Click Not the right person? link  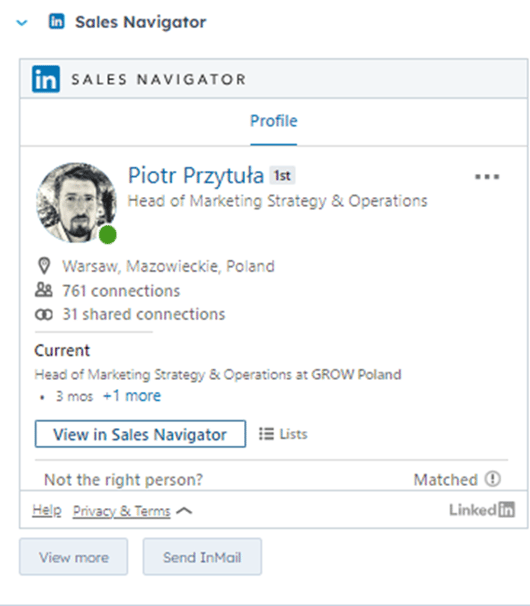pyautogui.click(x=123, y=480)
